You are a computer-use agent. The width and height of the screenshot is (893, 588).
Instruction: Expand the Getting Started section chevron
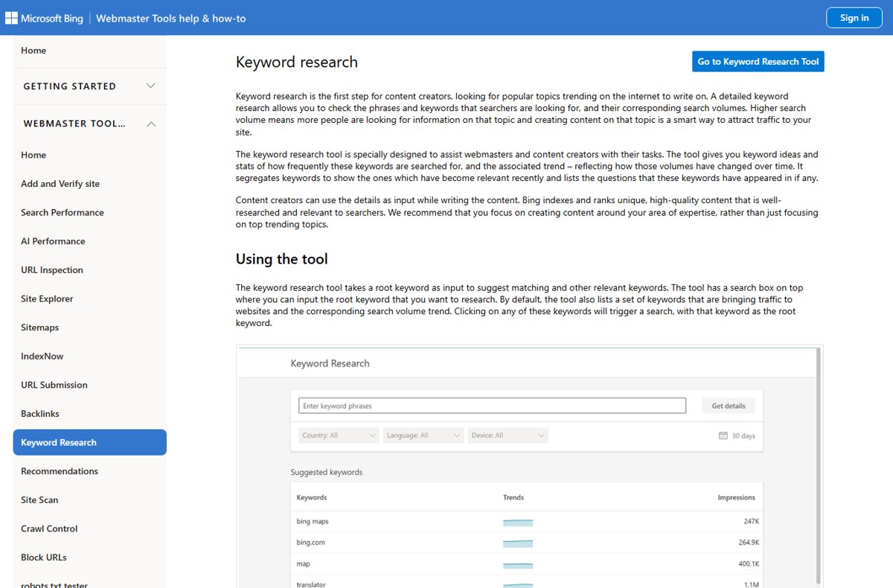(151, 86)
